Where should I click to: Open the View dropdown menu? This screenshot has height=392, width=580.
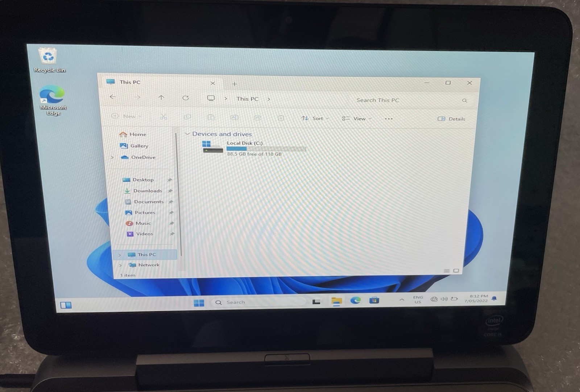coord(356,118)
